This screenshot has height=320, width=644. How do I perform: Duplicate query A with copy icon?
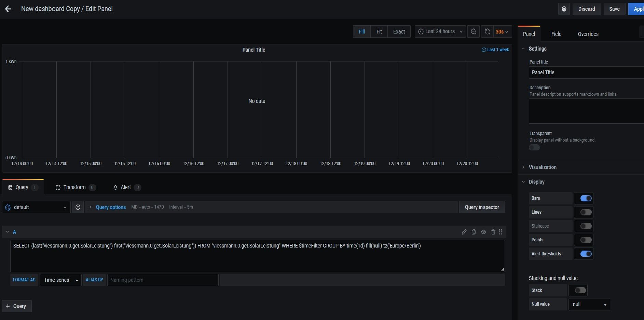pos(474,232)
